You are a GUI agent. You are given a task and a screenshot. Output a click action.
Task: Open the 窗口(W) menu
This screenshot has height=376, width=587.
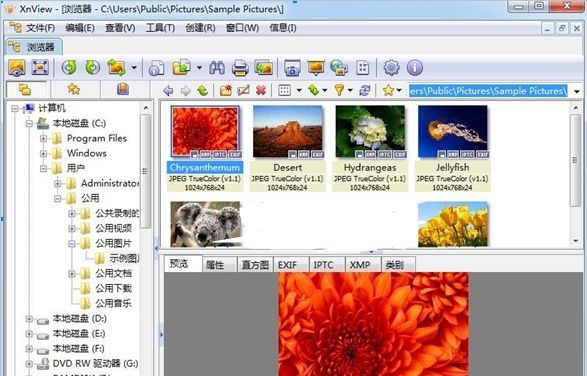coord(242,28)
